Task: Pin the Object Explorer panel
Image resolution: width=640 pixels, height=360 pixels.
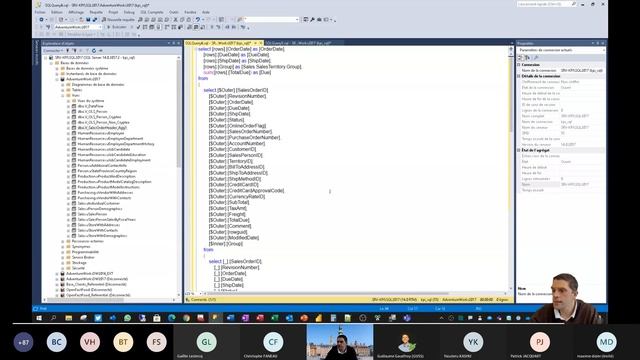Action: 173,43
